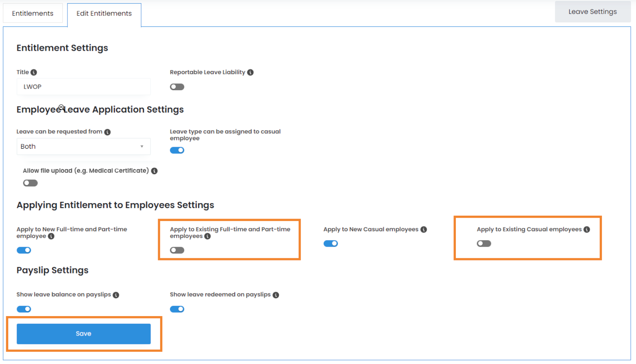636x364 pixels.
Task: Disable Show leave balance on payslips toggle
Action: point(24,309)
